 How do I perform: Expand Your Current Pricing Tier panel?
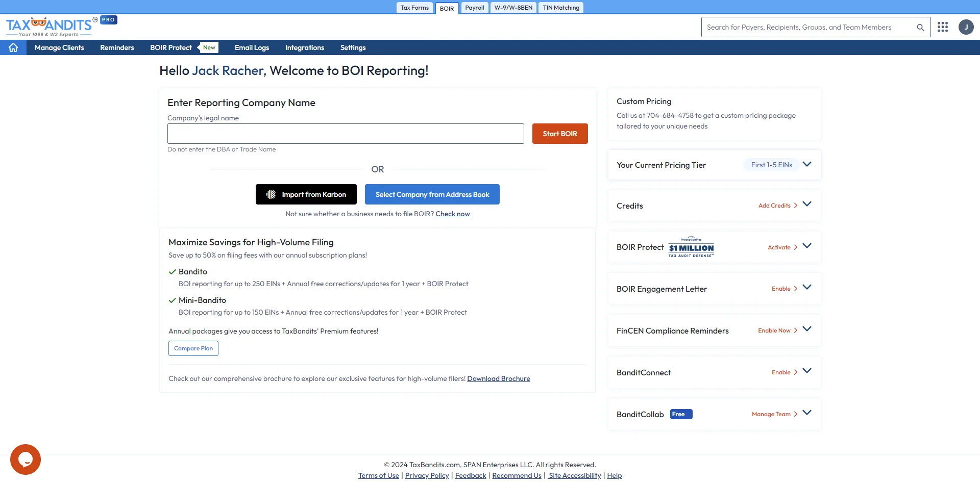(807, 164)
